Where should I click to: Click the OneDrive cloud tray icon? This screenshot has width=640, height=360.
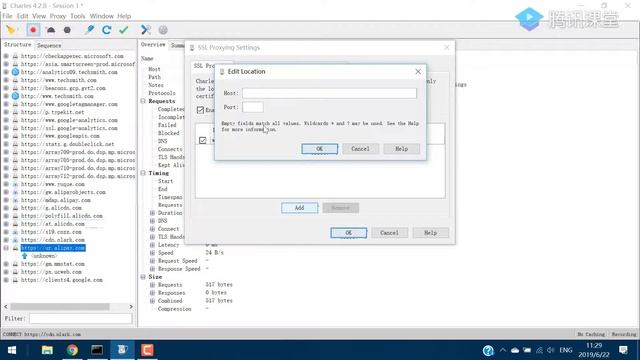pyautogui.click(x=515, y=350)
